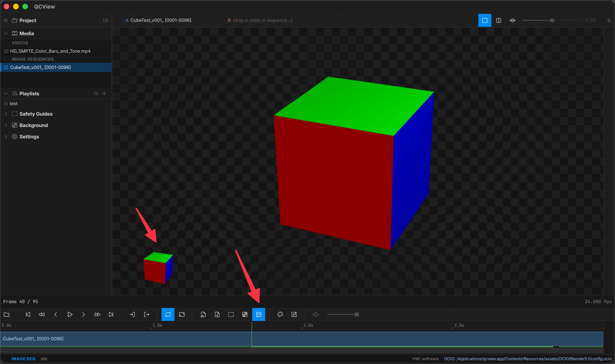The width and height of the screenshot is (615, 364).
Task: Open the color palette settings
Action: point(280,314)
